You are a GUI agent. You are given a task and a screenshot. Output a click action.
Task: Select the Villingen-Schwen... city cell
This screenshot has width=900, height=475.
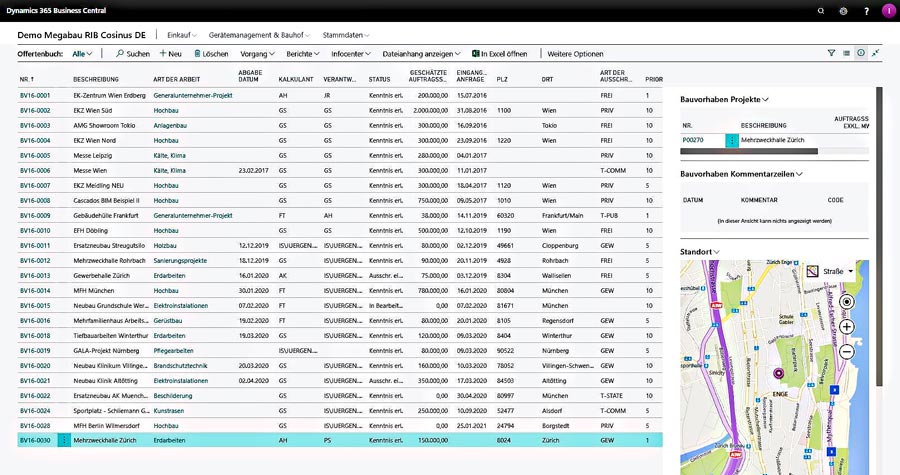pos(568,365)
